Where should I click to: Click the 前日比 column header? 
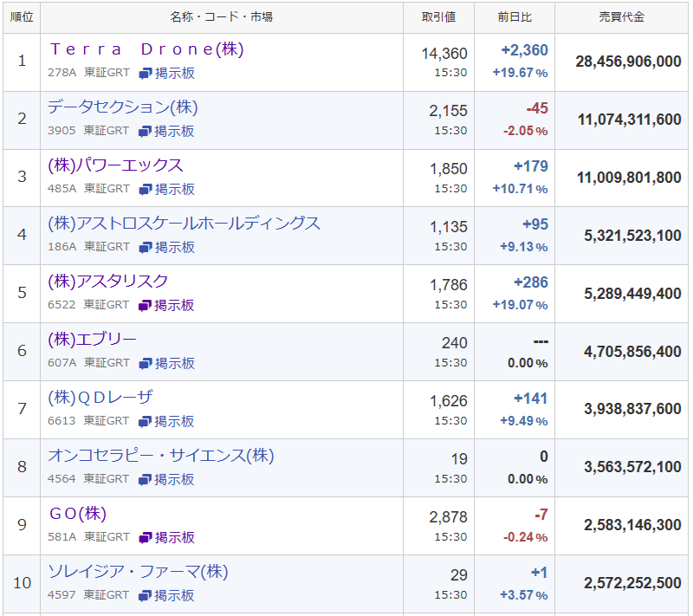tap(515, 17)
